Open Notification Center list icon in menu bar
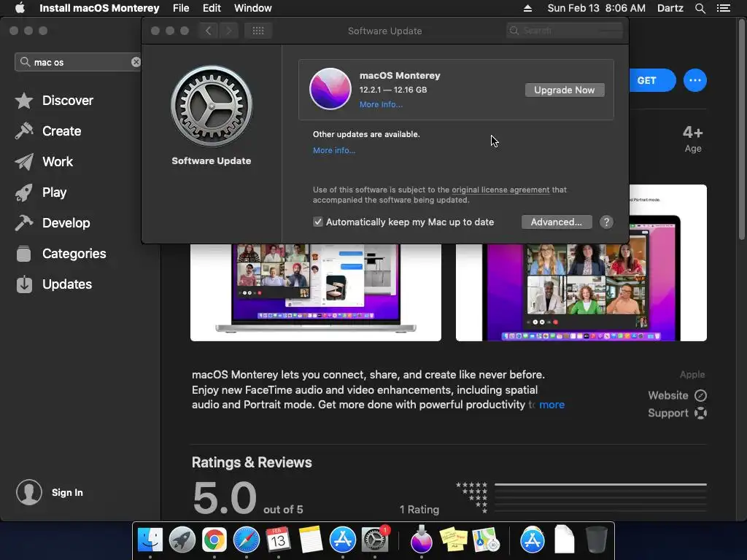This screenshot has width=747, height=560. pos(723,8)
